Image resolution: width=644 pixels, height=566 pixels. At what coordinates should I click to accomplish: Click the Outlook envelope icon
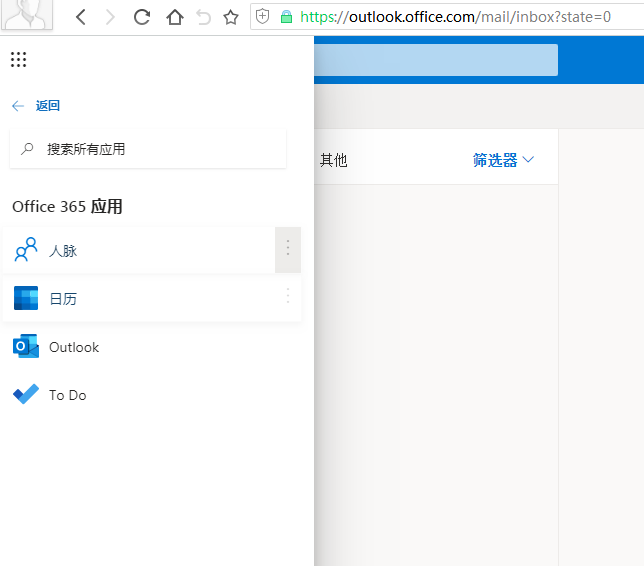[x=26, y=346]
